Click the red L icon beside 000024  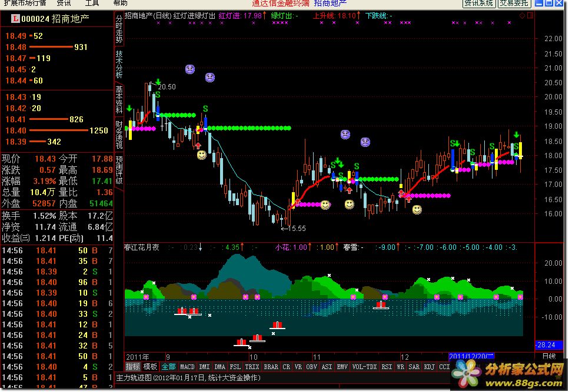pos(15,18)
